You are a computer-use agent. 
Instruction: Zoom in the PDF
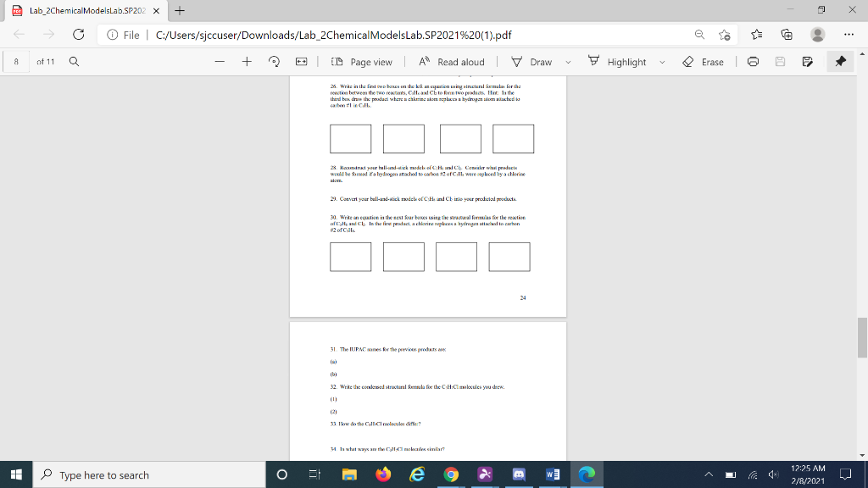point(247,61)
